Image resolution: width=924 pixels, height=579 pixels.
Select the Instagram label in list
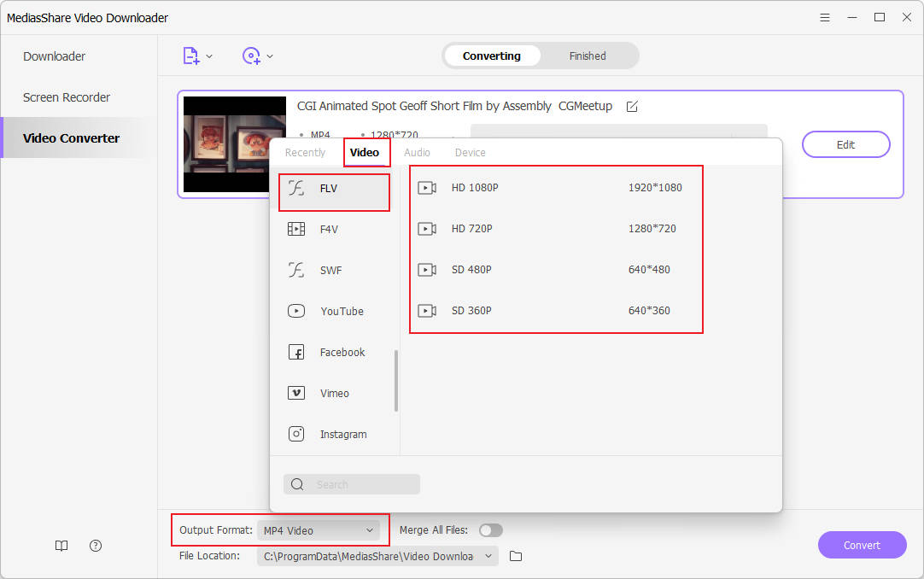coord(343,434)
